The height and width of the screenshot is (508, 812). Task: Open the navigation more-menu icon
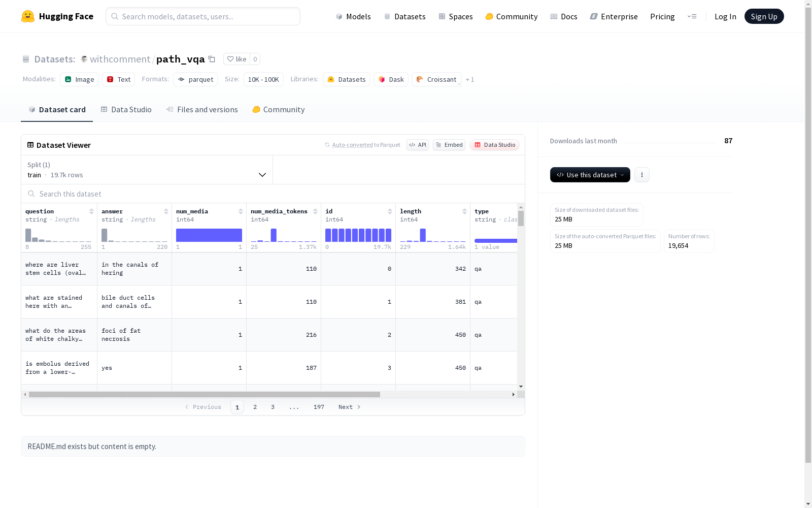[692, 16]
